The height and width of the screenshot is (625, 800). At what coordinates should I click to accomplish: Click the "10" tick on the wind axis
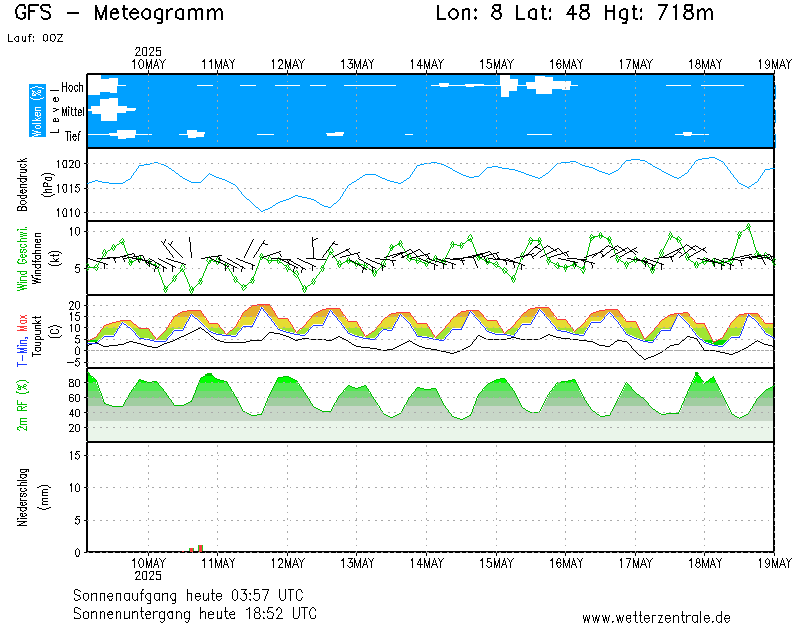[x=75, y=232]
